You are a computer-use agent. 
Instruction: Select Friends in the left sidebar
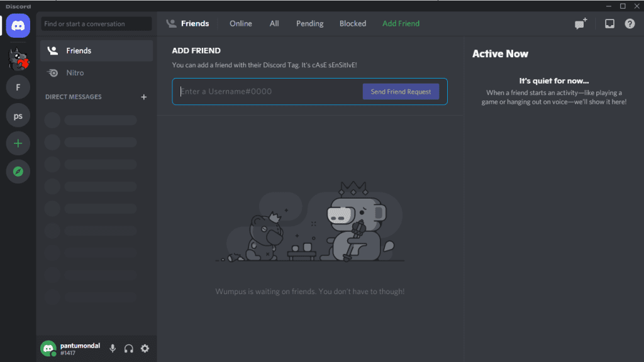coord(97,51)
